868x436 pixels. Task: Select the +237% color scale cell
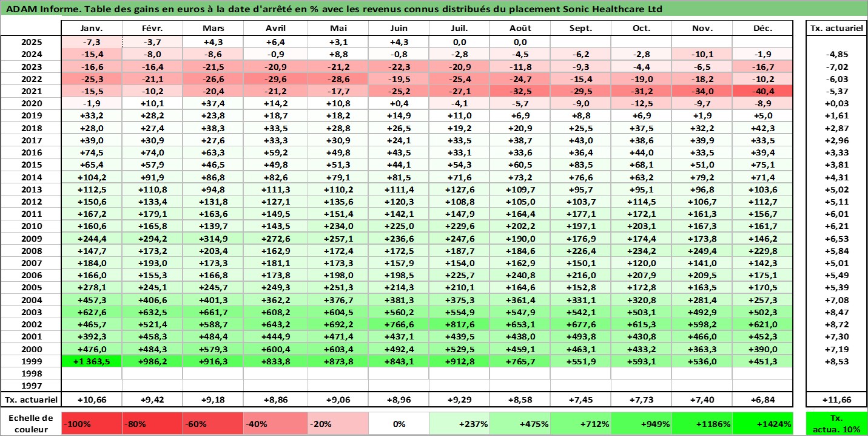(x=459, y=424)
